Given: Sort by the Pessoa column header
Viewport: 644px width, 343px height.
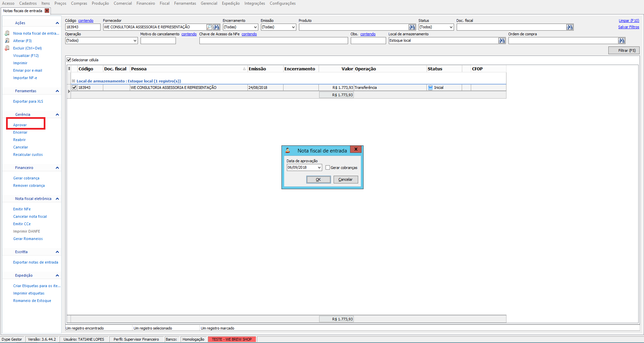Looking at the screenshot, I should click(x=188, y=69).
